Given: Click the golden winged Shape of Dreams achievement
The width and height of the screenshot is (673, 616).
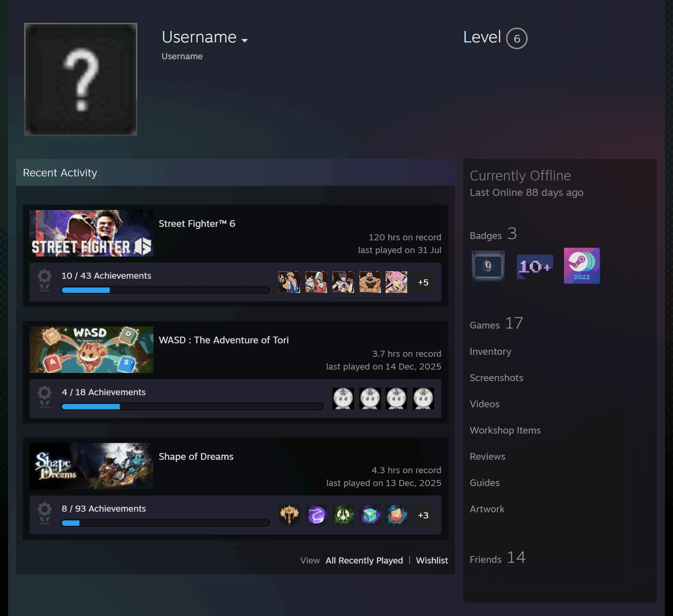Looking at the screenshot, I should [x=289, y=515].
